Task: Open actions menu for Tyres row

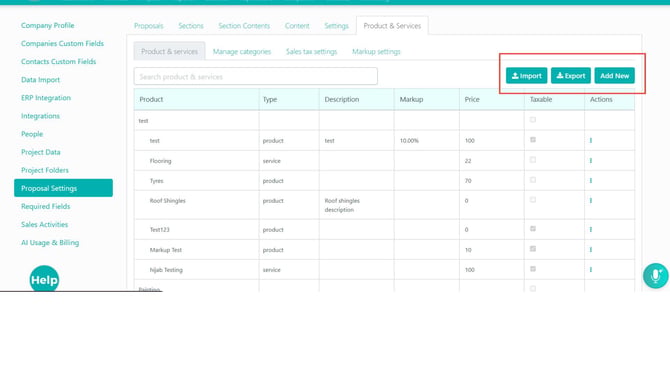Action: click(591, 181)
